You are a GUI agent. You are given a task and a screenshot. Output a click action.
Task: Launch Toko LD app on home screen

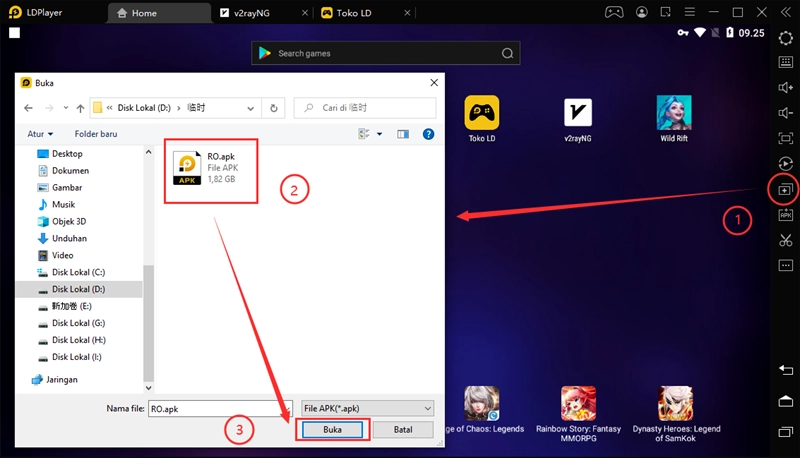482,118
